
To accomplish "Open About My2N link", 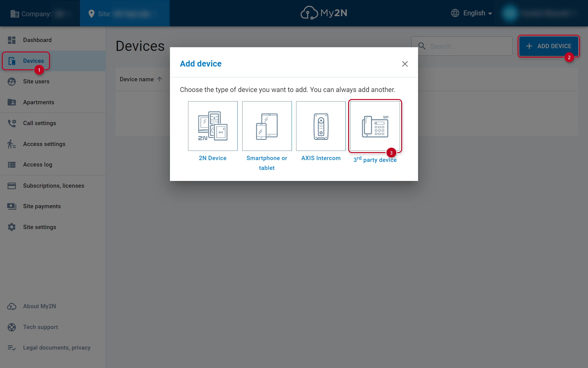I will [40, 306].
